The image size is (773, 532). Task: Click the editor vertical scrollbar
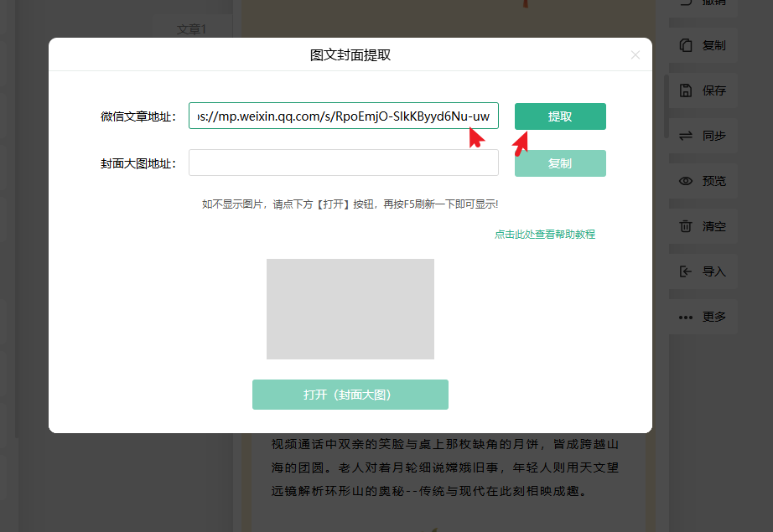coord(667,105)
